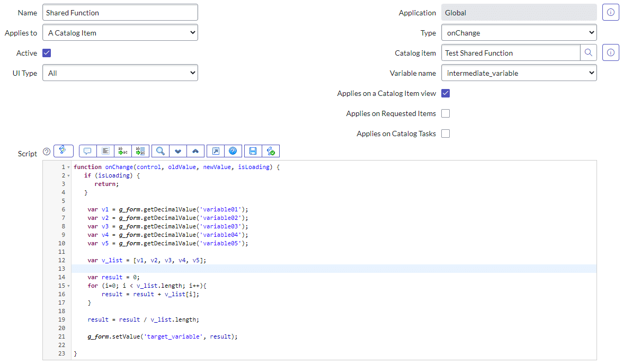The width and height of the screenshot is (623, 364).
Task: Click the 'Script' field label
Action: [x=28, y=154]
